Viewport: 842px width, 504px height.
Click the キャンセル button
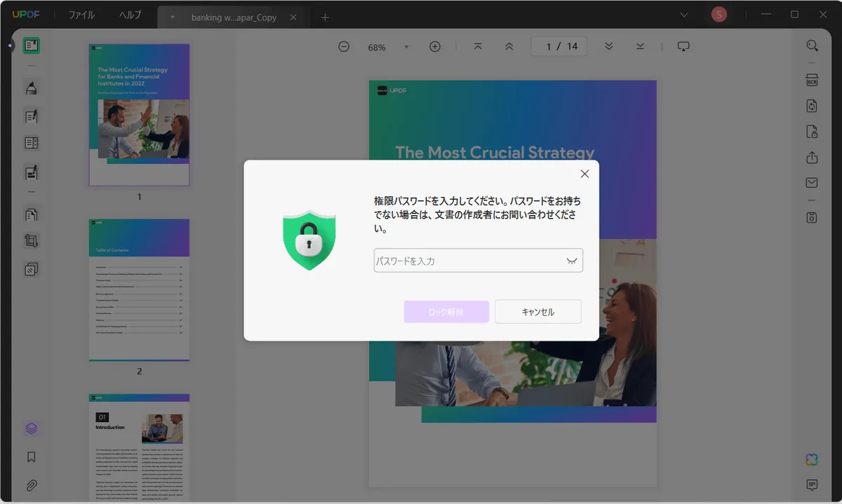pos(538,312)
